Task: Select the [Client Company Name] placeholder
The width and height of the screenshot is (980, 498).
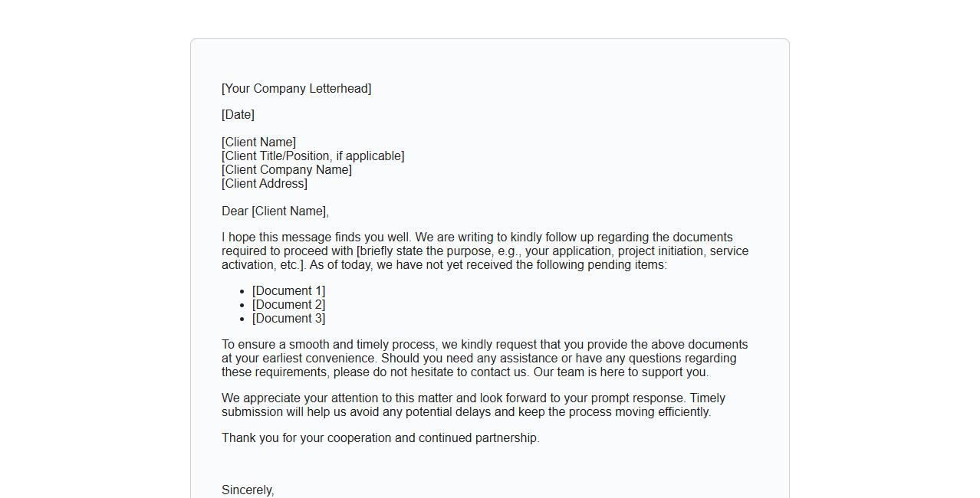Action: coord(287,170)
